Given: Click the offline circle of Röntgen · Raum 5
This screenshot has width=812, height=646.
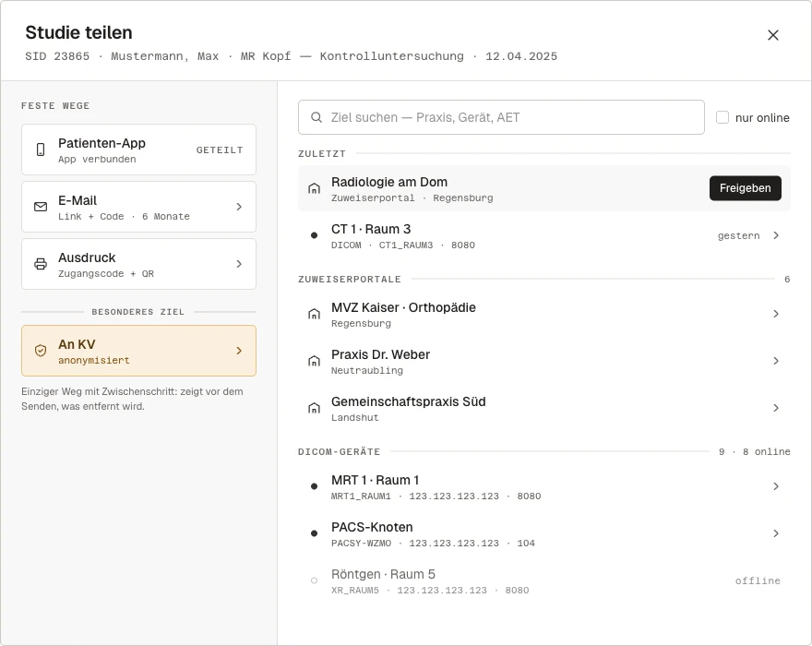Looking at the screenshot, I should pyautogui.click(x=314, y=580).
